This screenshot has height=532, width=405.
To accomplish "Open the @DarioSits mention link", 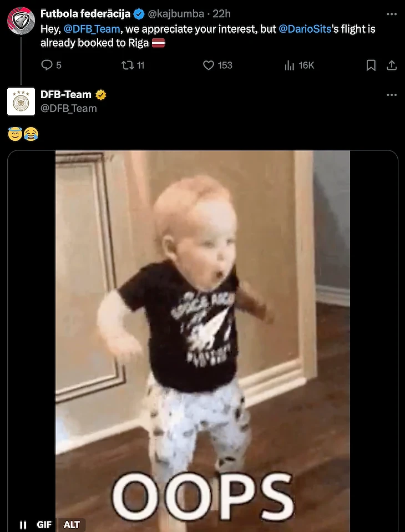I will 305,29.
